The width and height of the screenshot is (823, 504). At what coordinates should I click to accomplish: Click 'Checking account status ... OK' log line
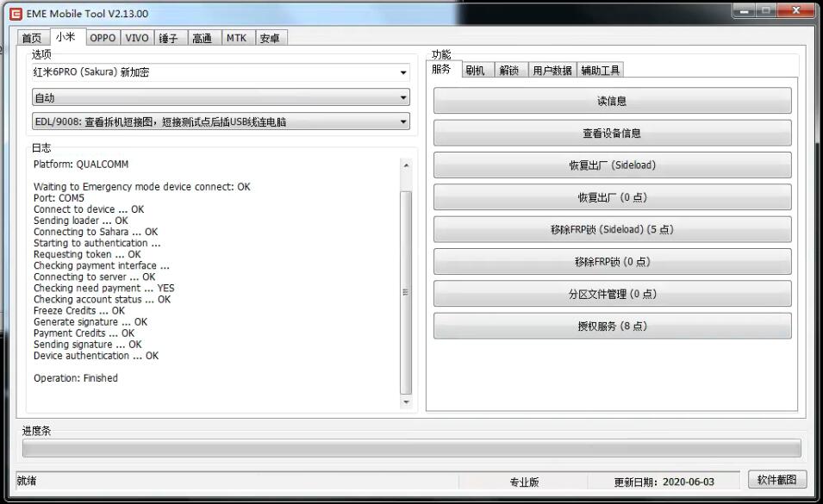coord(102,300)
